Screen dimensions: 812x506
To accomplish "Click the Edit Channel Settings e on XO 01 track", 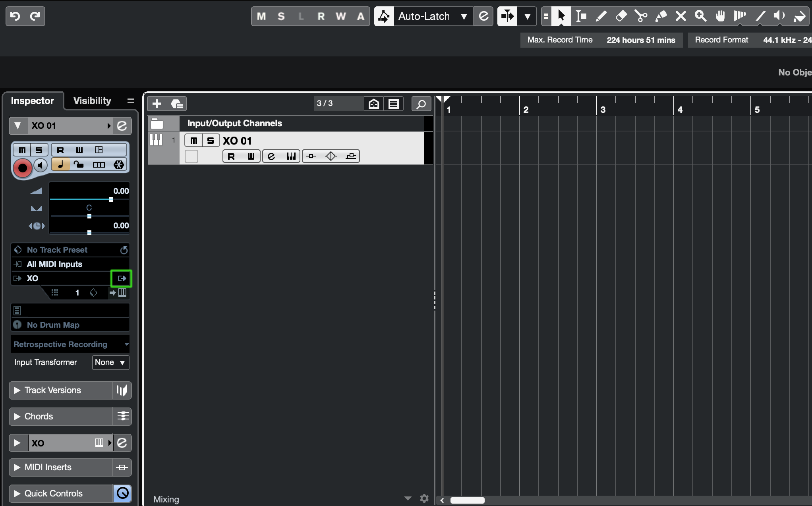I will click(x=271, y=156).
